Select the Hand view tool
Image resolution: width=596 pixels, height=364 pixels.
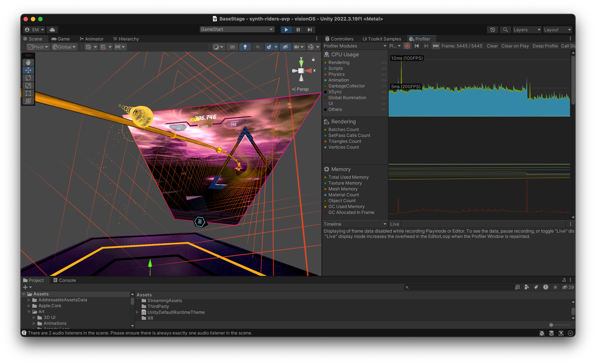pyautogui.click(x=28, y=62)
